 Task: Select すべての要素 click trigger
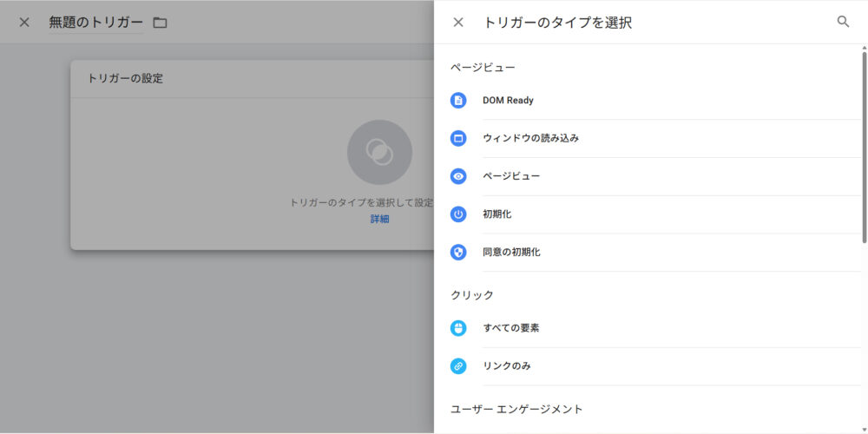511,328
